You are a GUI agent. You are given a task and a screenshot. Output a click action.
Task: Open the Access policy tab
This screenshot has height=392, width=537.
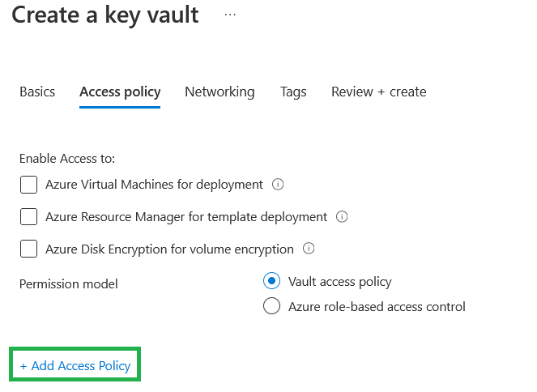[x=120, y=92]
